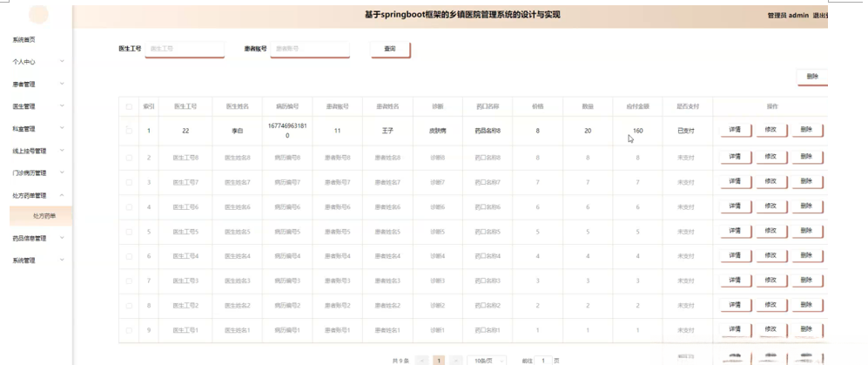Viewport: 868px width, 365px height.
Task: Focus the 医生工号 search input field
Action: point(185,49)
